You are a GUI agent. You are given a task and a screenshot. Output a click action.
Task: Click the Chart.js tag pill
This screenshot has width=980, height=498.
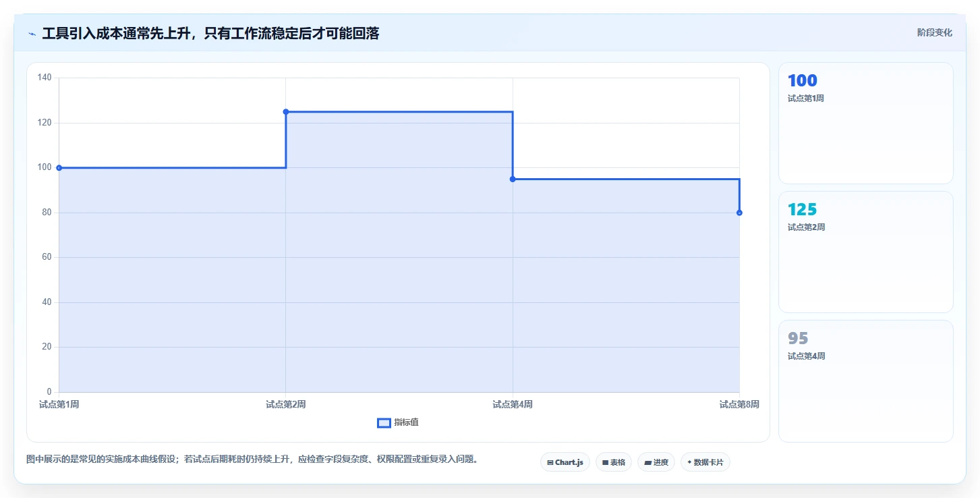(x=565, y=462)
